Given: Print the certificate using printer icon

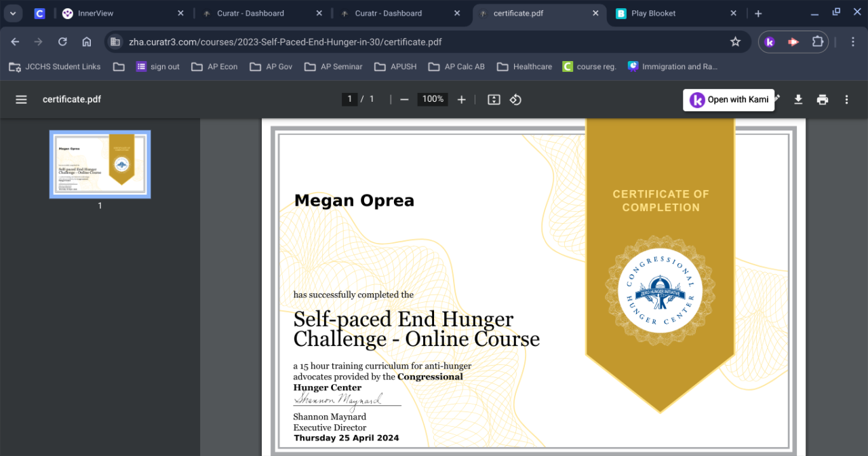Looking at the screenshot, I should pyautogui.click(x=823, y=100).
